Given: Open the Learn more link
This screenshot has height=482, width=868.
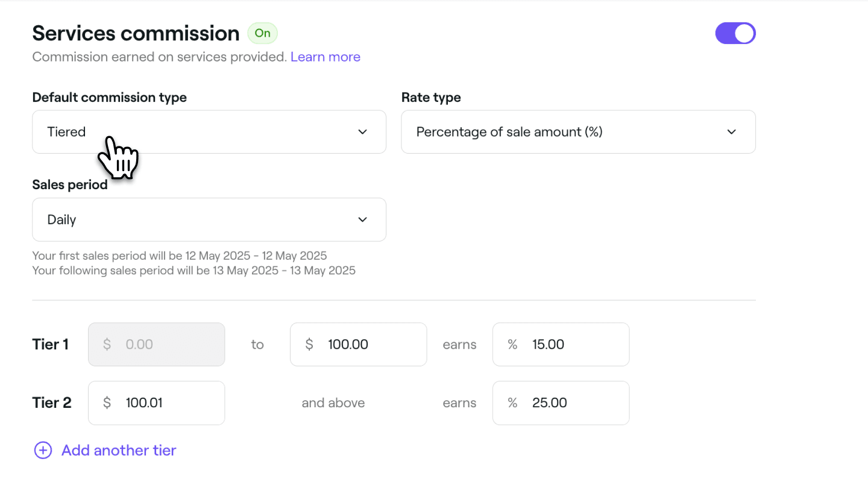Looking at the screenshot, I should [x=325, y=57].
